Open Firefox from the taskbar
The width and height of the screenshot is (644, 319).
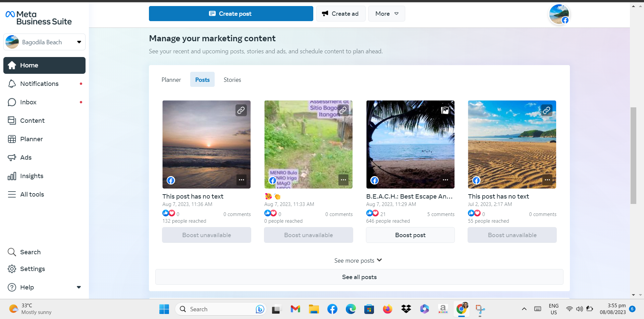coord(387,309)
